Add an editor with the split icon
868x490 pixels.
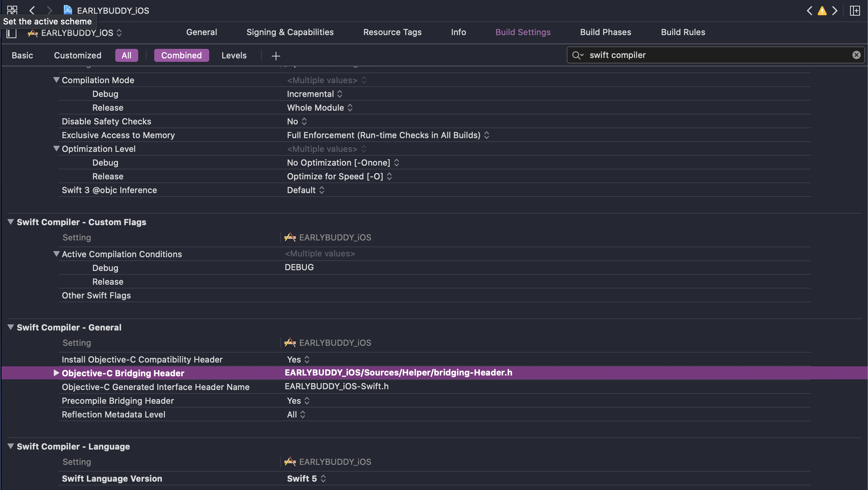[x=855, y=11]
